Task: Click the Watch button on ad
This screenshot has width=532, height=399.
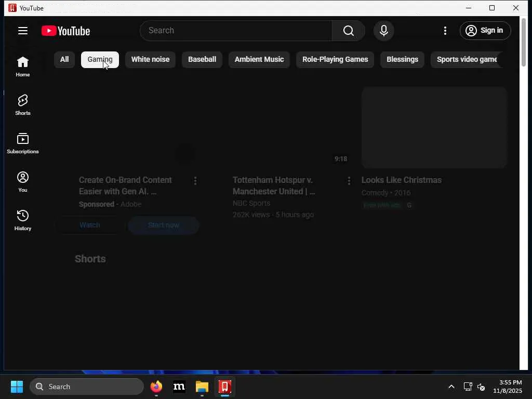Action: [90, 225]
